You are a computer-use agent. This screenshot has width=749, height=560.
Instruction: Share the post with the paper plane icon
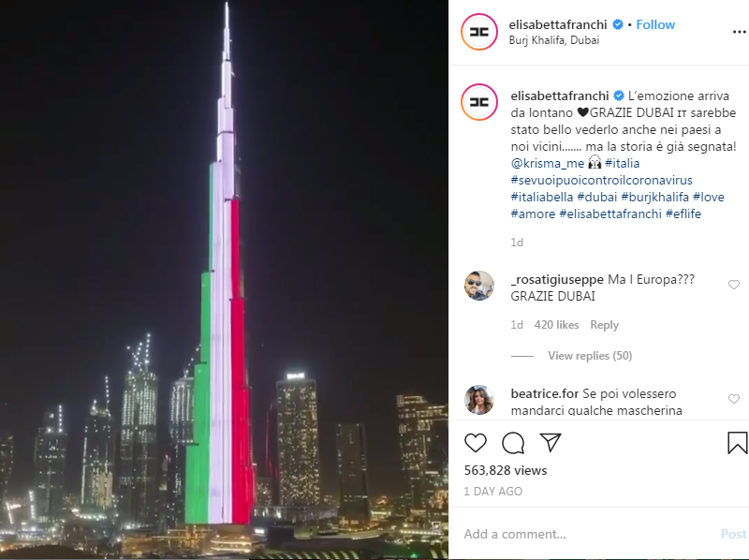[551, 442]
